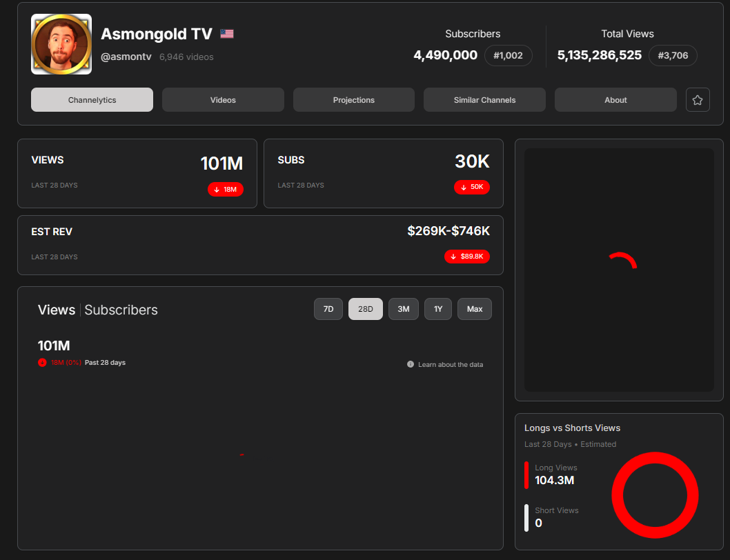The image size is (730, 560).
Task: Click the Asmongold TV channel name
Action: coord(157,34)
